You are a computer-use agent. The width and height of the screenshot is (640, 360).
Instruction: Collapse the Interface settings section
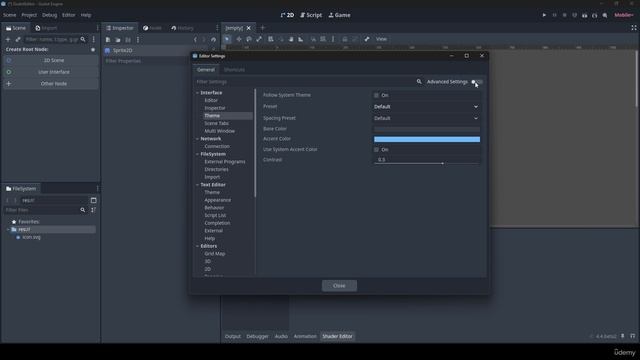coord(198,93)
